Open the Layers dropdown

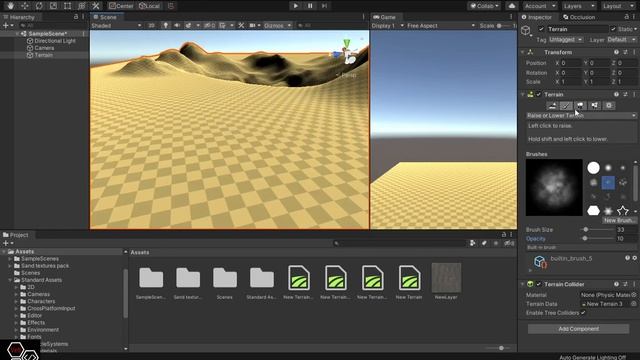coord(579,6)
